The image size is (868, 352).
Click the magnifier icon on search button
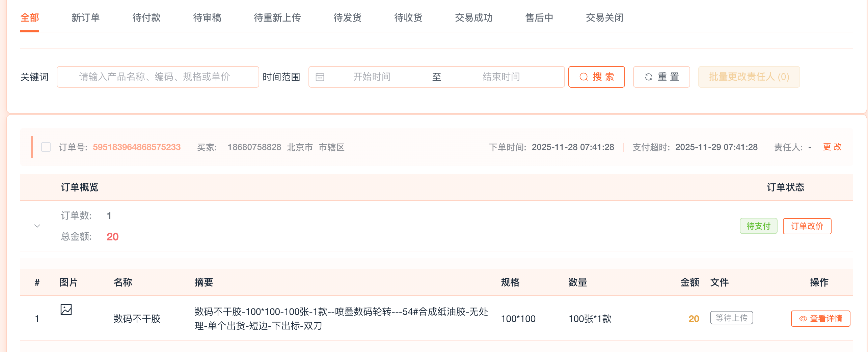pyautogui.click(x=584, y=77)
